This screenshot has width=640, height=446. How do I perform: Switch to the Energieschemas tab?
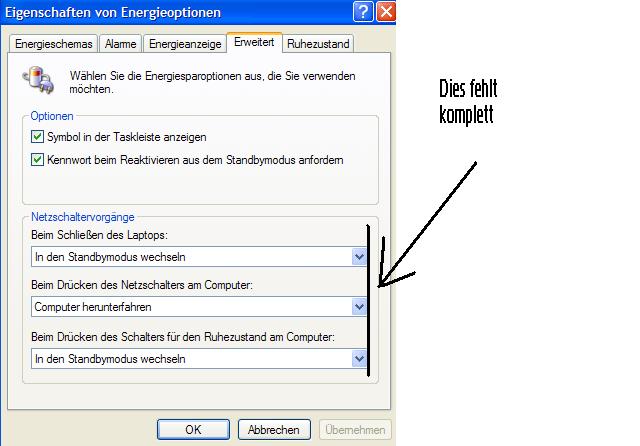click(53, 44)
